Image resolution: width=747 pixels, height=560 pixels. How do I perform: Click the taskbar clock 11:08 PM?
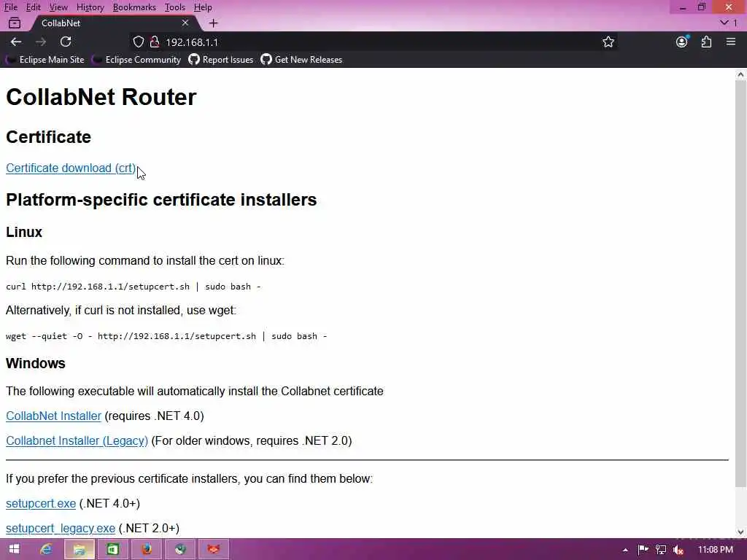pyautogui.click(x=715, y=550)
